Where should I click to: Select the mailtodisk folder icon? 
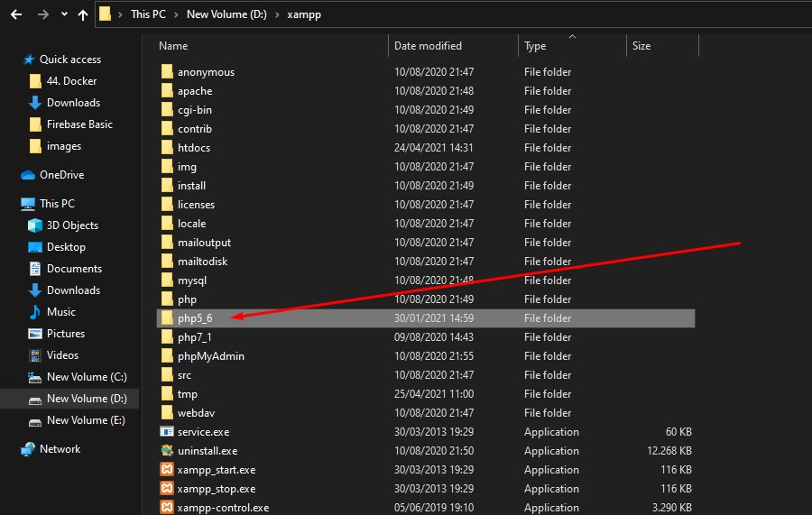coord(167,261)
